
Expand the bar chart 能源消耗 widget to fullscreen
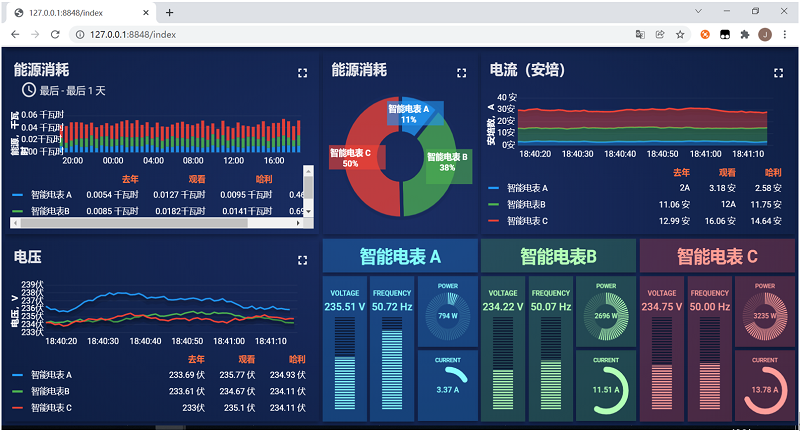click(x=303, y=73)
